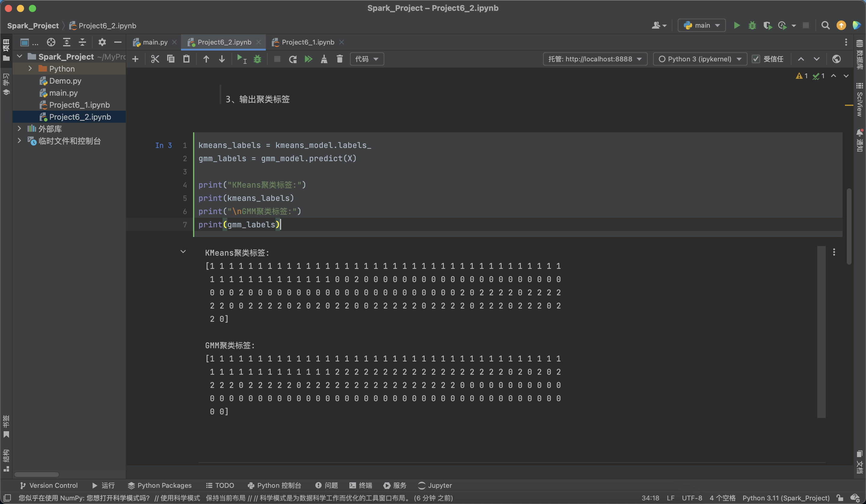Open Project6_1.ipynb in project tree
This screenshot has height=504, width=866.
pyautogui.click(x=79, y=105)
